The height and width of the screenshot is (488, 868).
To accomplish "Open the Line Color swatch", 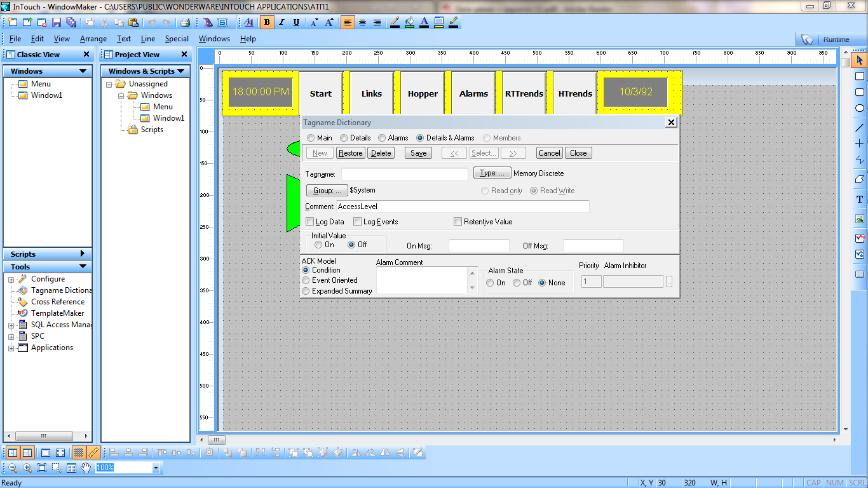I will tap(395, 22).
